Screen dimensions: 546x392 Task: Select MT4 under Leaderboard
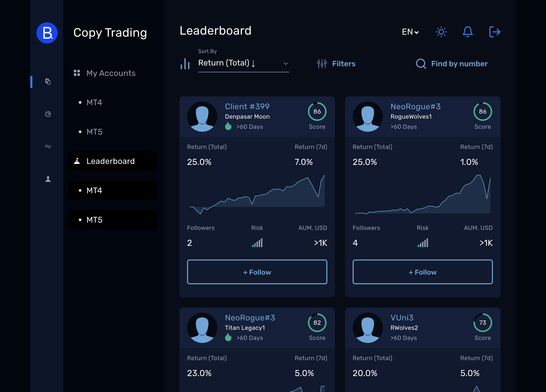pyautogui.click(x=112, y=190)
